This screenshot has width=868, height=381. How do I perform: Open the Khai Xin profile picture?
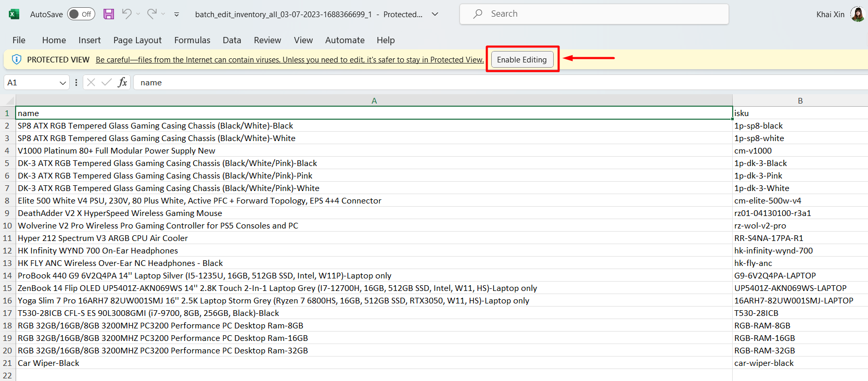pos(857,14)
